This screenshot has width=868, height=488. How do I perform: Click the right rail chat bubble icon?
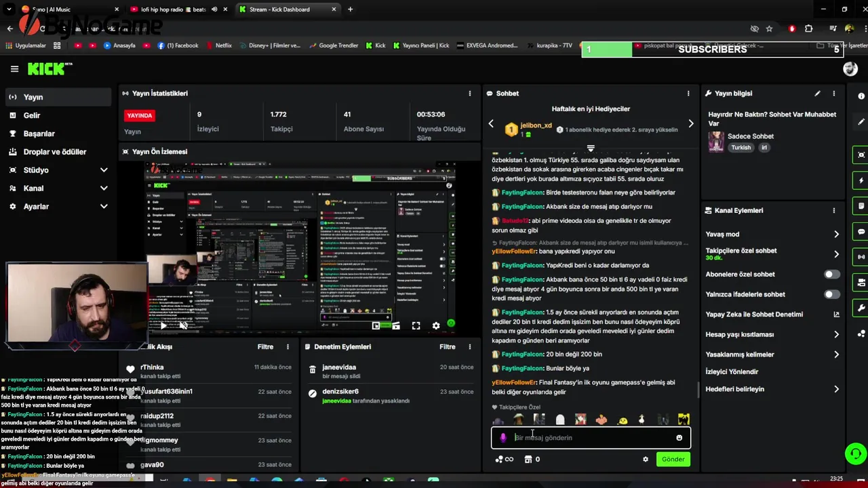point(861,232)
